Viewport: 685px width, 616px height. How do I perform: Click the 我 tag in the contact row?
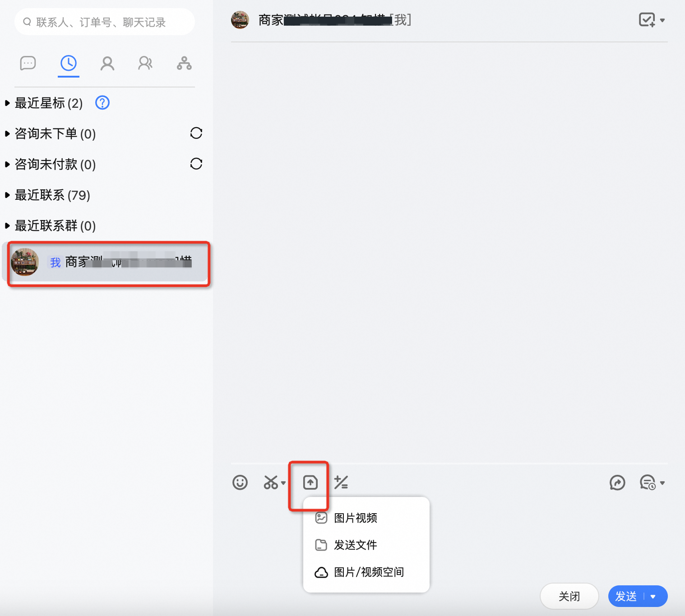pos(55,262)
